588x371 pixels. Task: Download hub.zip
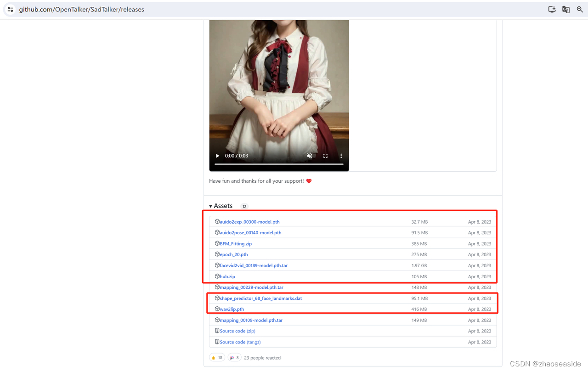click(x=227, y=276)
